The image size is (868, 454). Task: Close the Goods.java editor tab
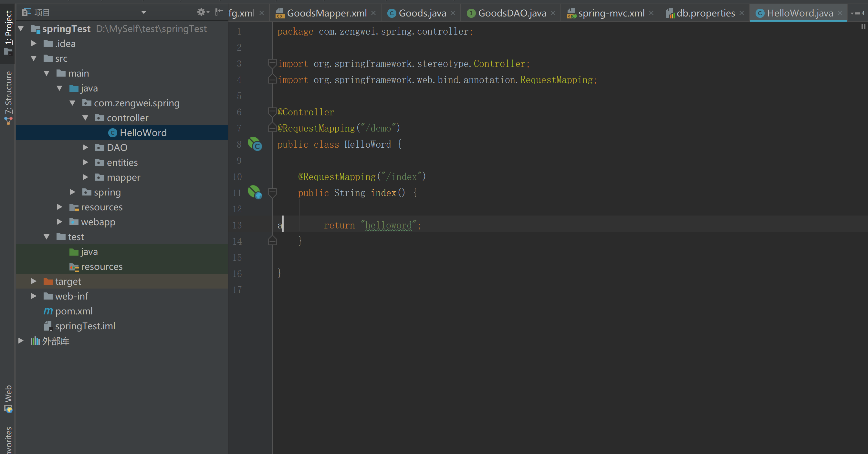click(453, 13)
